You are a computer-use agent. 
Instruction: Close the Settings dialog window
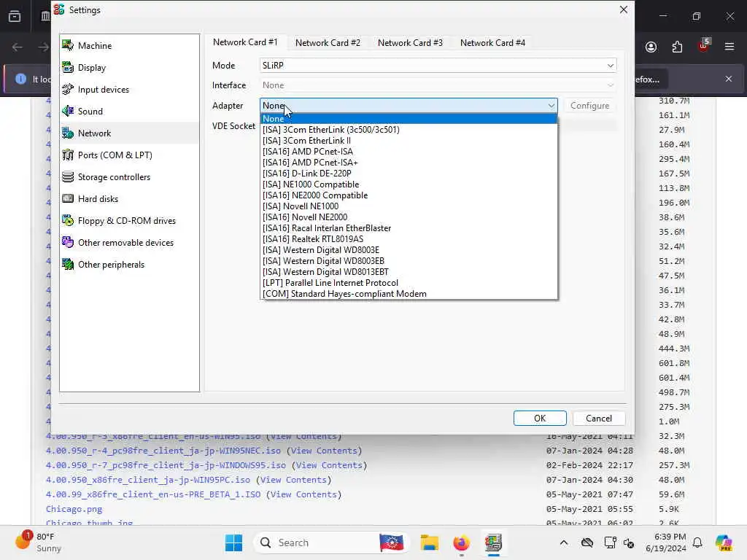pyautogui.click(x=623, y=9)
